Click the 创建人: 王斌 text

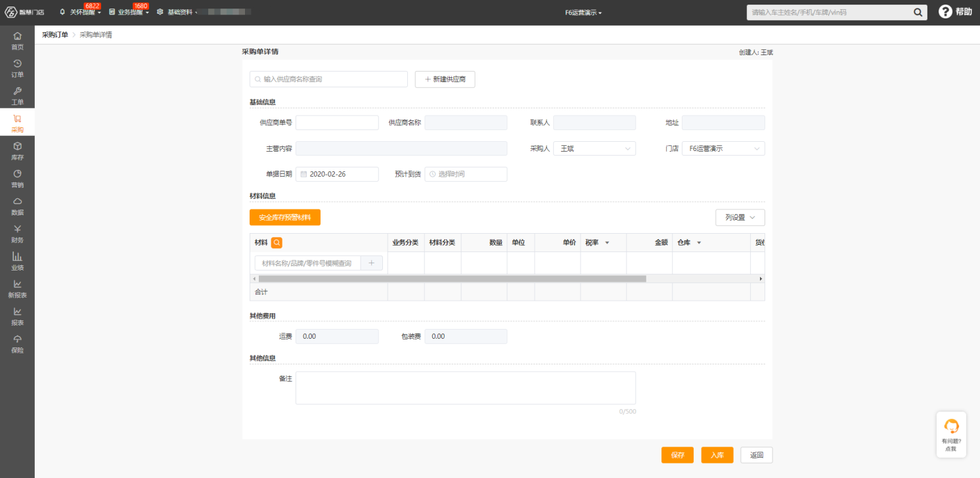pyautogui.click(x=755, y=52)
